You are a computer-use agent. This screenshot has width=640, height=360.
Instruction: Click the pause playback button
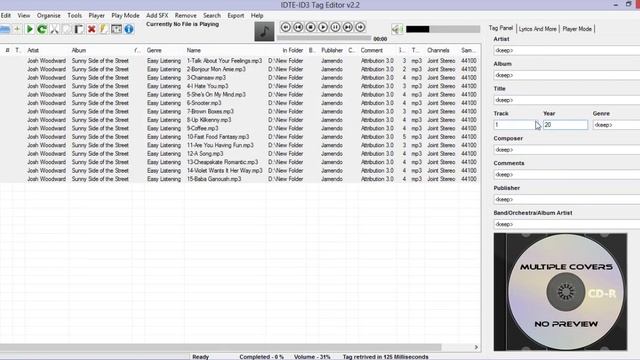pos(336,27)
